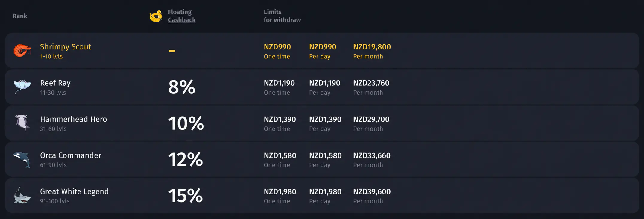The width and height of the screenshot is (644, 219).
Task: Click the manta ray icon for Reef Ray
Action: point(22,87)
